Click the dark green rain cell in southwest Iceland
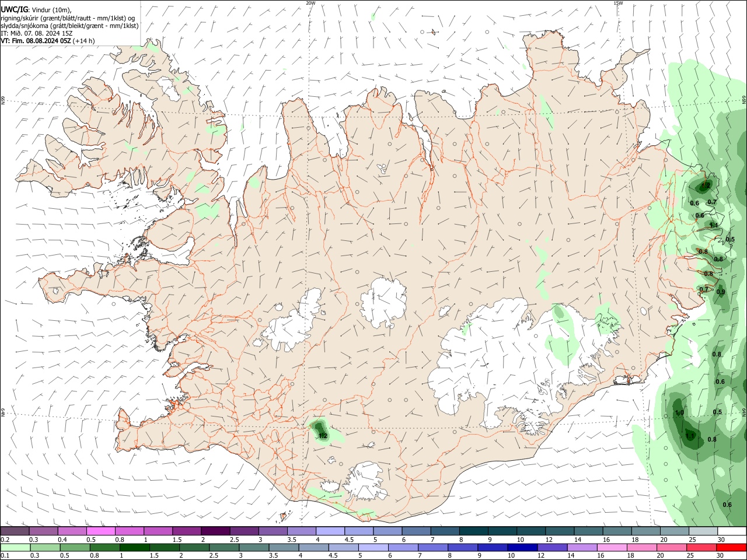 click(x=320, y=430)
